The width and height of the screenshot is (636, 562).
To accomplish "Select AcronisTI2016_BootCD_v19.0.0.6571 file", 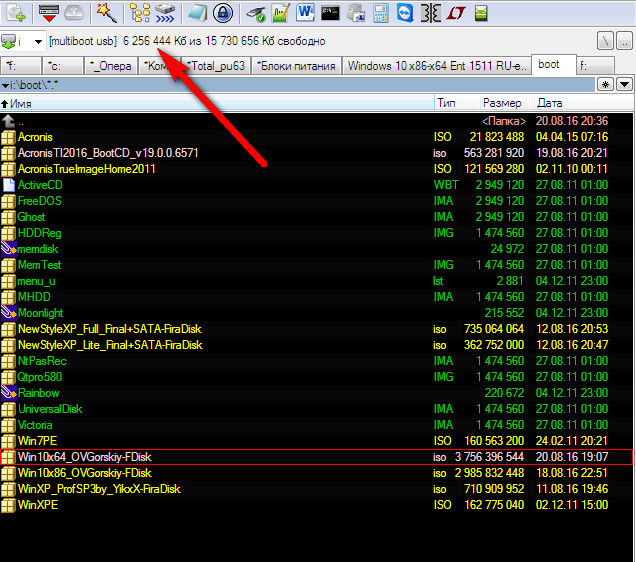I will click(x=316, y=153).
